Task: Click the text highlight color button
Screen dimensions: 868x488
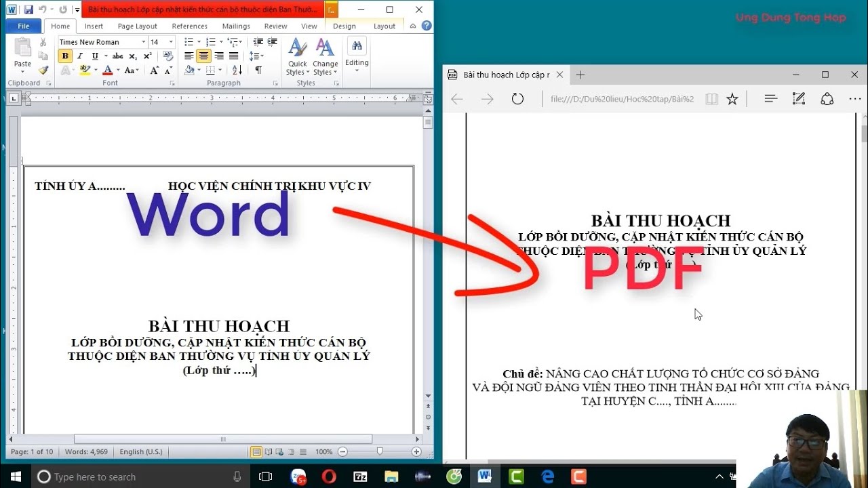Action: point(84,70)
